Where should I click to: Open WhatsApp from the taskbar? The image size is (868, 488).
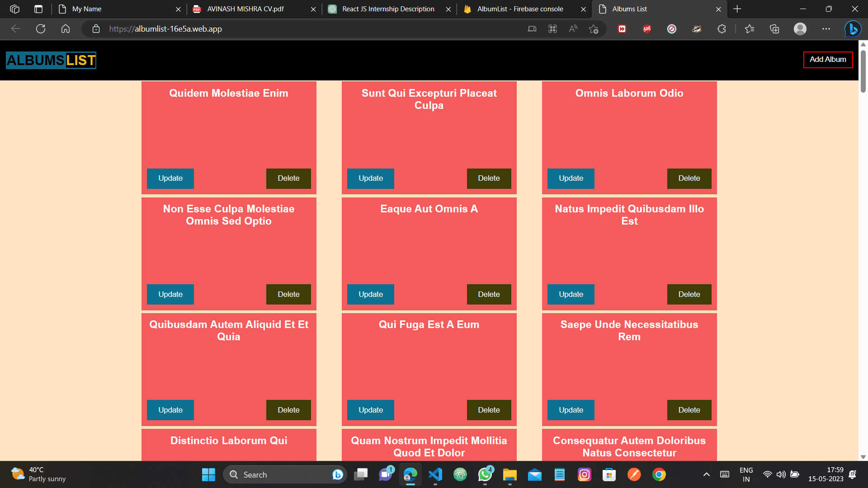tap(485, 474)
